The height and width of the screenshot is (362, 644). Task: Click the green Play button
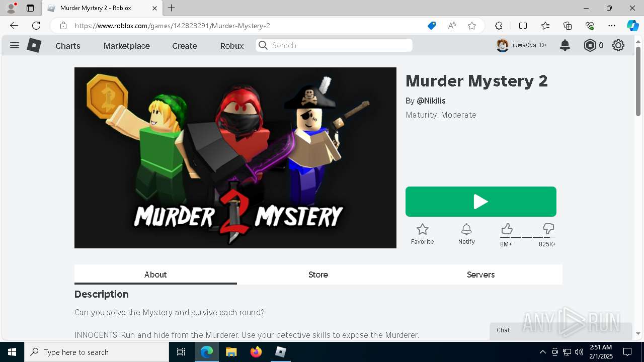[x=481, y=202]
